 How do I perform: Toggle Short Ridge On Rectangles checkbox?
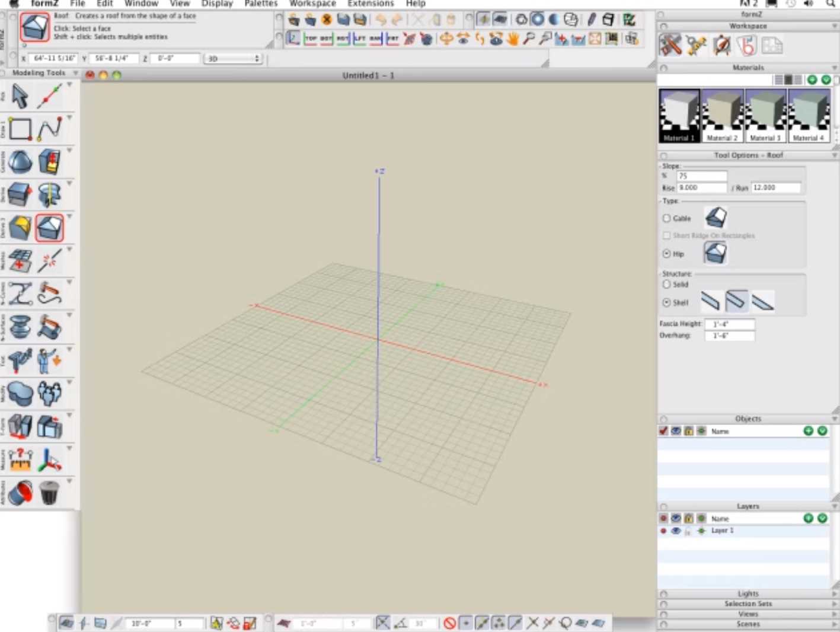(x=666, y=235)
